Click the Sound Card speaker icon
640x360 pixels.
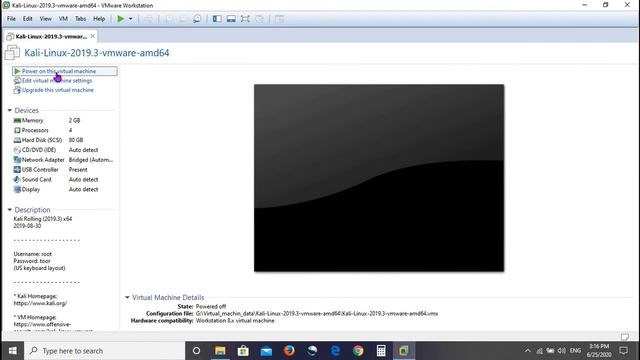click(x=17, y=179)
